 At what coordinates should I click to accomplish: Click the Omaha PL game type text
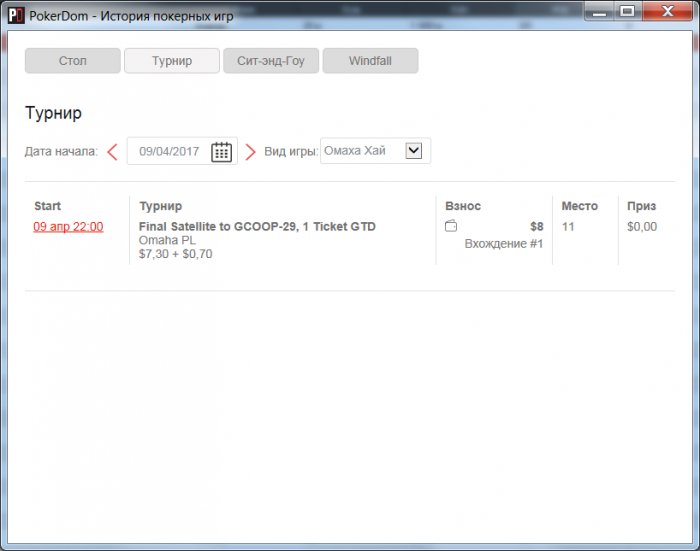pos(167,240)
